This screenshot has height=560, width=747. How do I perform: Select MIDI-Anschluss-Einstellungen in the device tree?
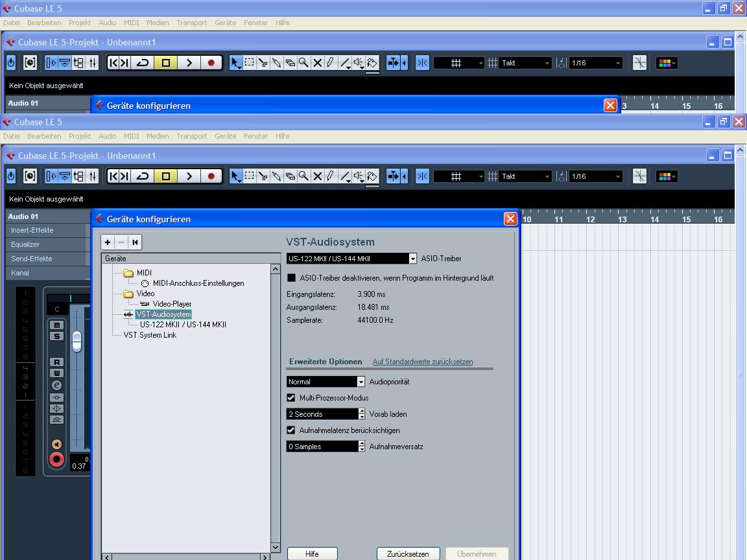tap(198, 283)
